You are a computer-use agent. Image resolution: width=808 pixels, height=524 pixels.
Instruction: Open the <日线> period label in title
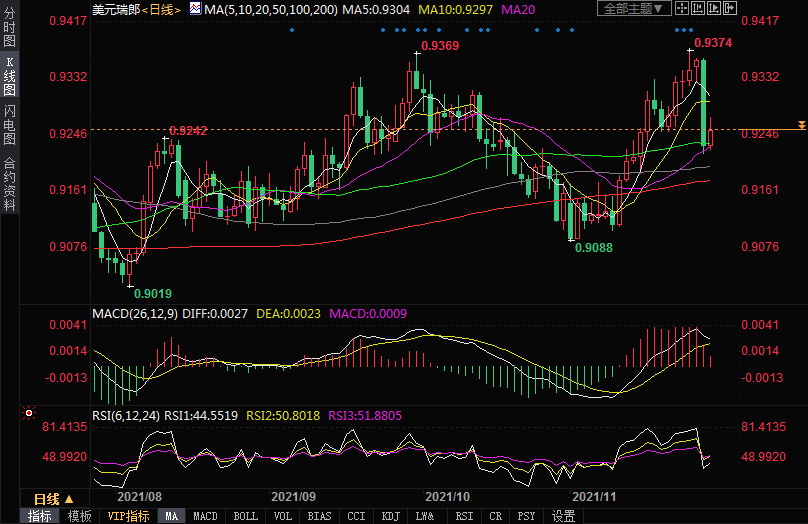(161, 9)
